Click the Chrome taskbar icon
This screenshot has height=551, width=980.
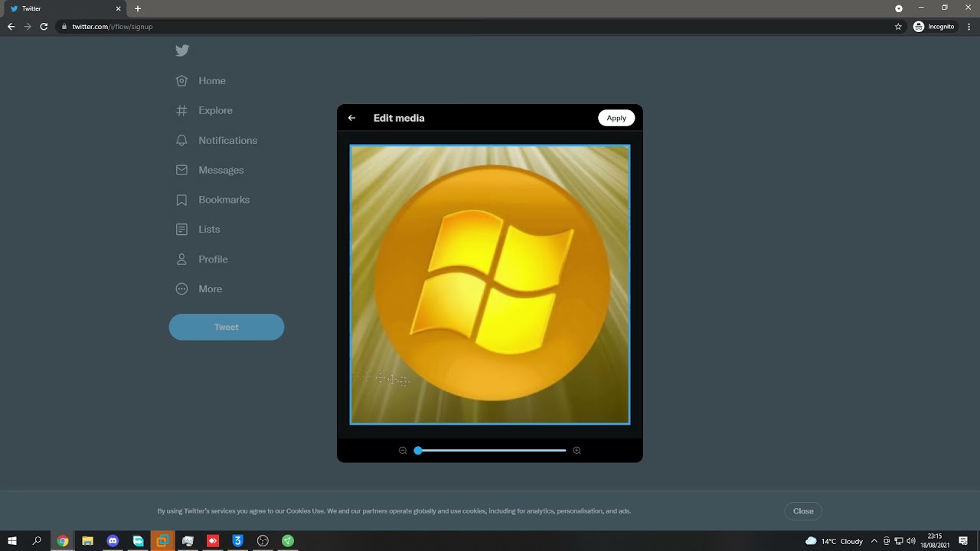click(x=63, y=541)
